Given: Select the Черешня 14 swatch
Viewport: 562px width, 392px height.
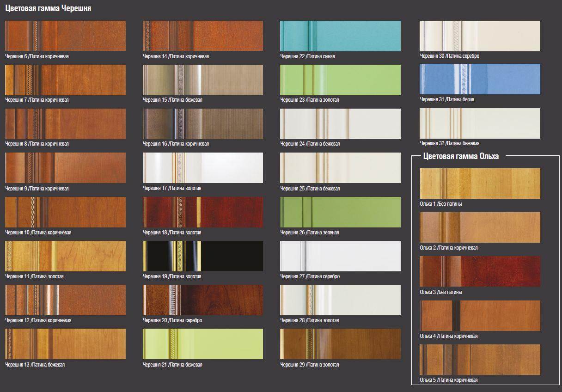Looking at the screenshot, I should (203, 36).
